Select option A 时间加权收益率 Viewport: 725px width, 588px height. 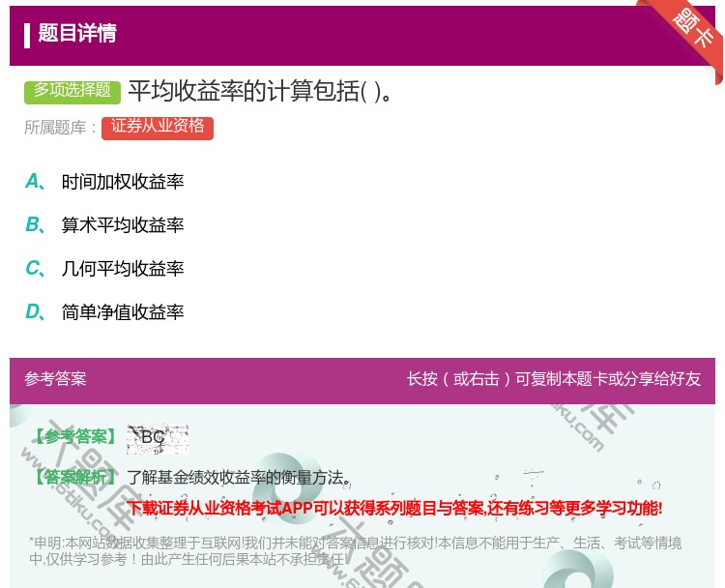pyautogui.click(x=123, y=182)
